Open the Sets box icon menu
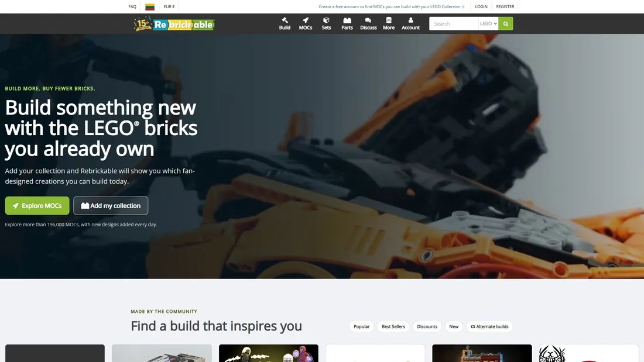This screenshot has height=362, width=644. [326, 24]
